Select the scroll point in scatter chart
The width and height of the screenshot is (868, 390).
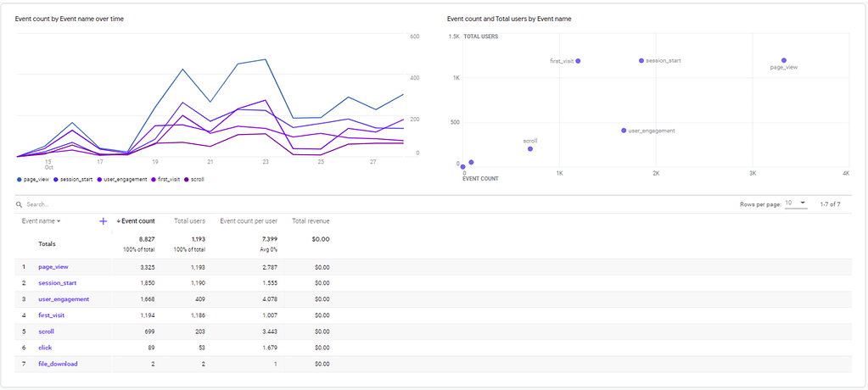[530, 149]
